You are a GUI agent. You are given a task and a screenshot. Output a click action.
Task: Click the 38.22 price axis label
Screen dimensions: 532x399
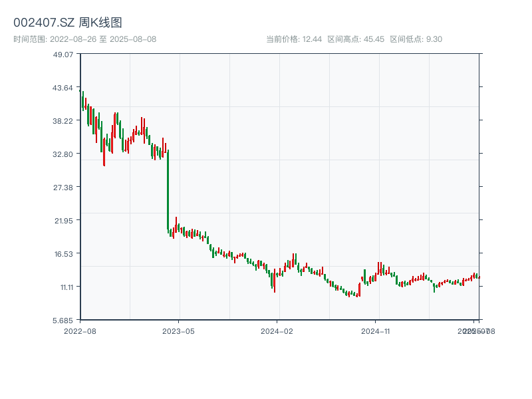pyautogui.click(x=63, y=120)
